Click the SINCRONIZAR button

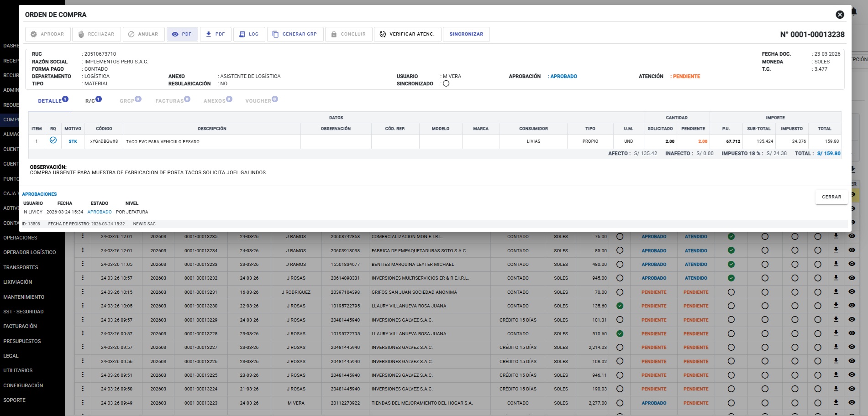pyautogui.click(x=466, y=34)
